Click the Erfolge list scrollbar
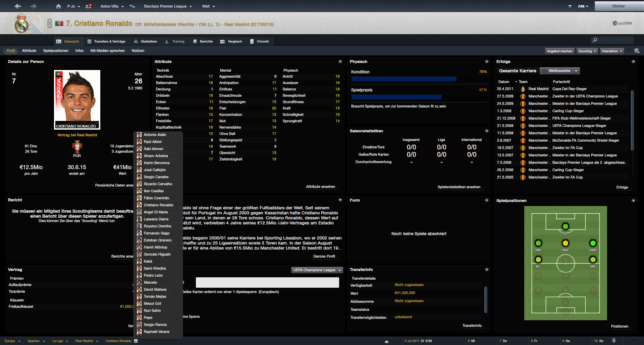The height and width of the screenshot is (345, 644). click(632, 121)
